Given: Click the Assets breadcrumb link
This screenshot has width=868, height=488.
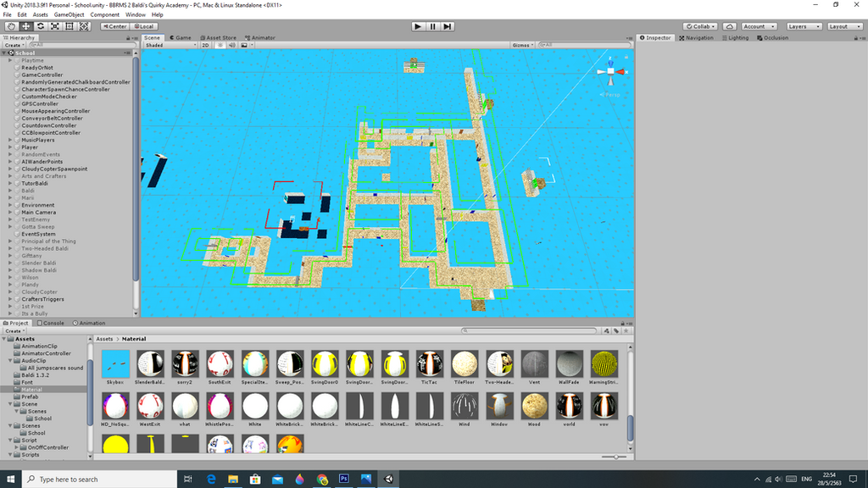Looking at the screenshot, I should click(x=104, y=339).
